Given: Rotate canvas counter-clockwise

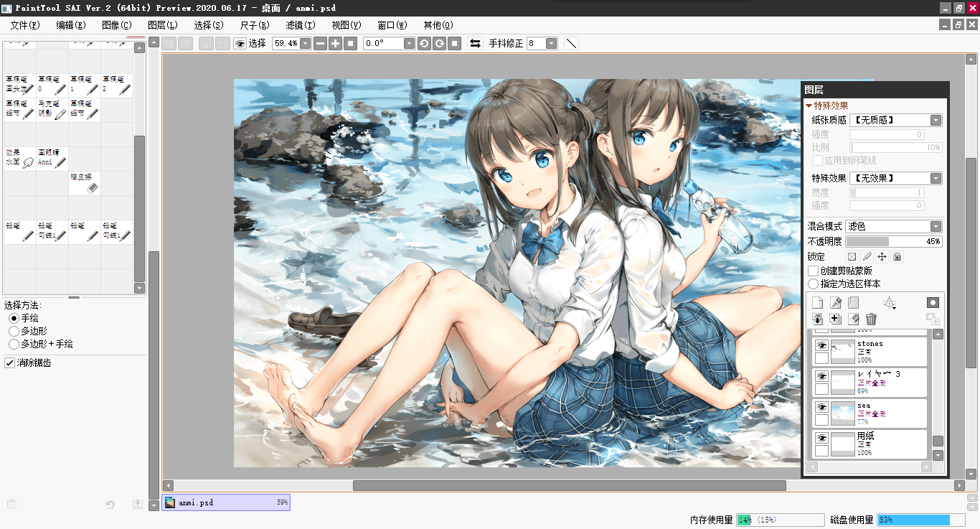Looking at the screenshot, I should click(x=424, y=43).
